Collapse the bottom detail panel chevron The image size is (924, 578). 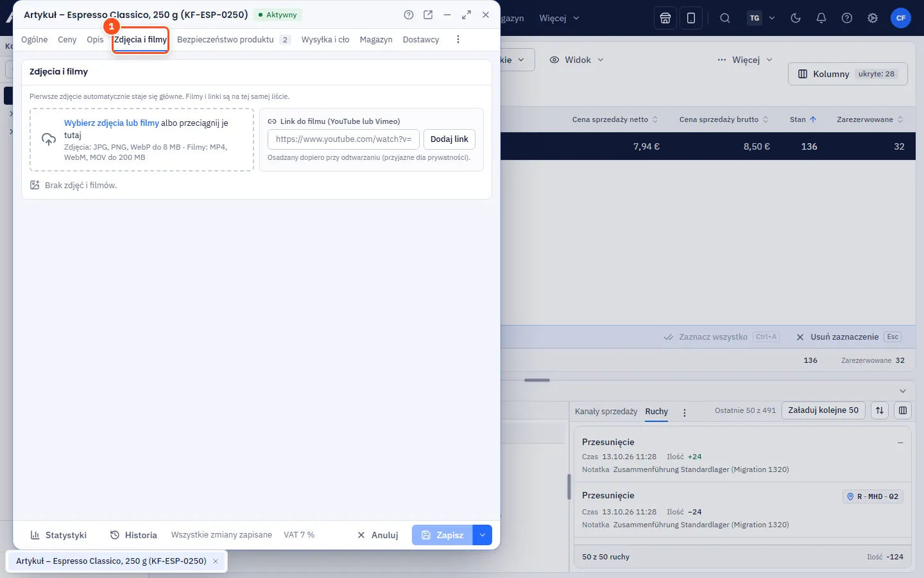click(903, 391)
